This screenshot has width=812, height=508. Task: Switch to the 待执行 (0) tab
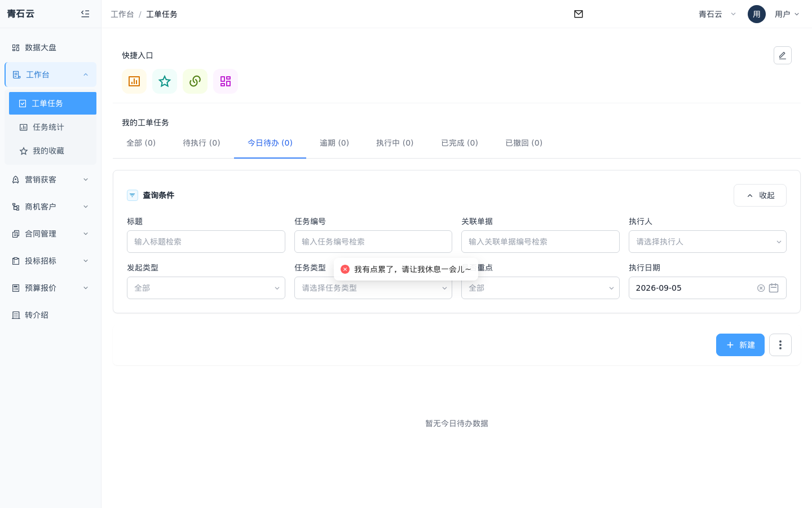click(x=201, y=143)
